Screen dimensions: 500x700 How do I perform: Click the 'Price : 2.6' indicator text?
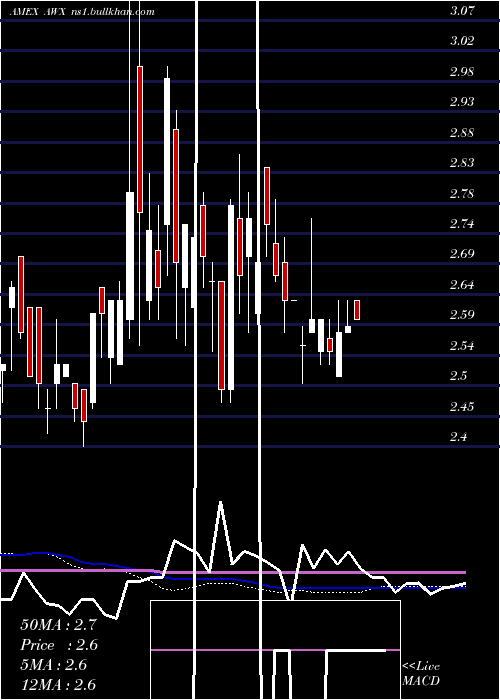tap(59, 645)
